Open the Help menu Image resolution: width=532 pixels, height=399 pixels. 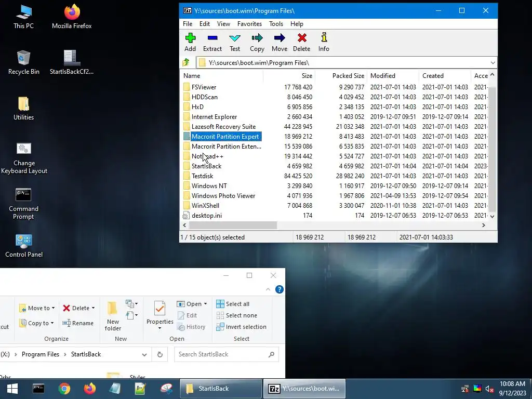click(297, 24)
